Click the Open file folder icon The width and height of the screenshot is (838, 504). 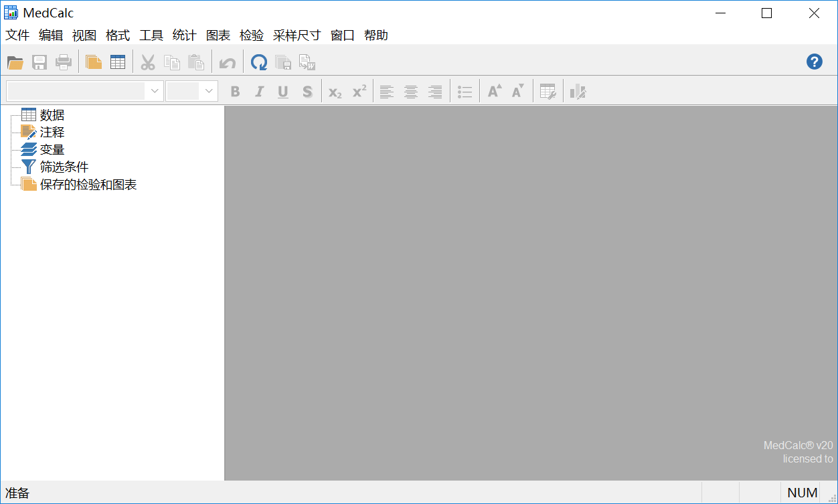tap(15, 62)
